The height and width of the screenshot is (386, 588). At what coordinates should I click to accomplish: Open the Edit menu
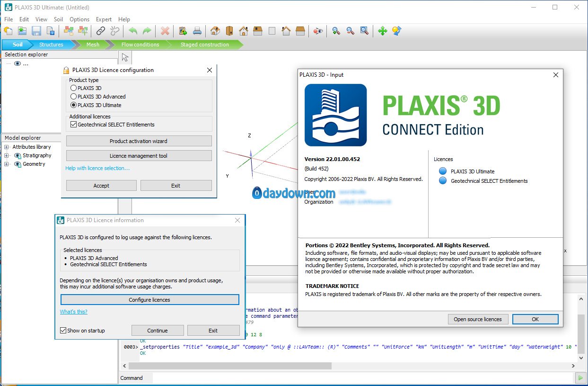(24, 19)
